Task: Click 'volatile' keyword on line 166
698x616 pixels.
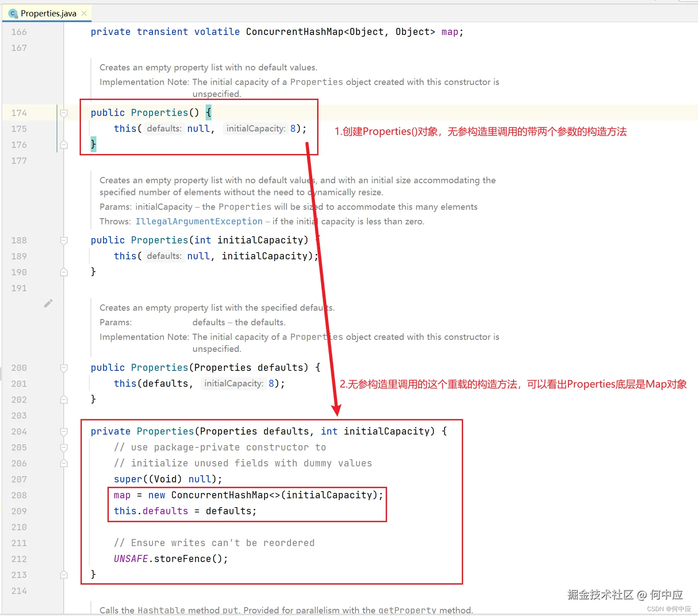Action: pos(217,32)
